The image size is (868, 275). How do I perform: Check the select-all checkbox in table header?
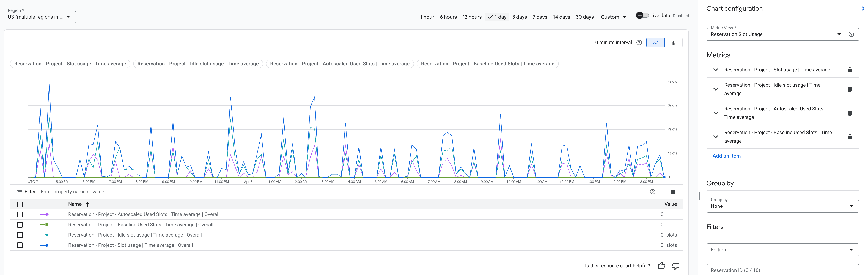20,204
